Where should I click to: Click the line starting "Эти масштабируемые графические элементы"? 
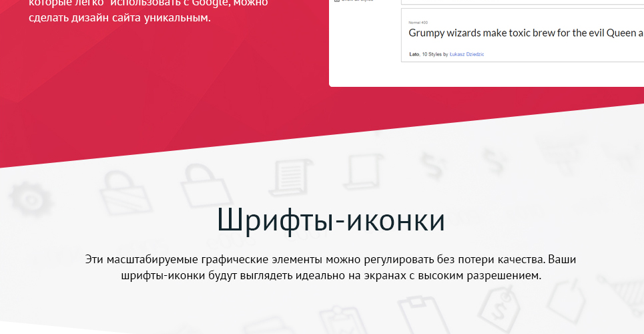pyautogui.click(x=330, y=260)
